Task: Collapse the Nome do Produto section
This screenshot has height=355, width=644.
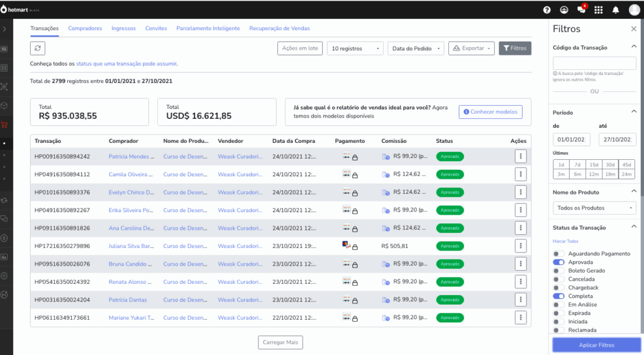Action: (634, 191)
